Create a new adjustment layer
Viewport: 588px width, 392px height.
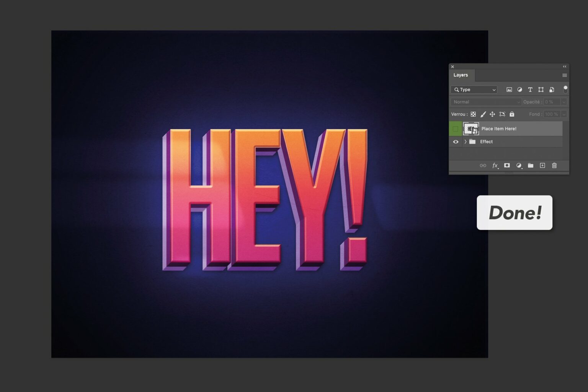click(519, 166)
